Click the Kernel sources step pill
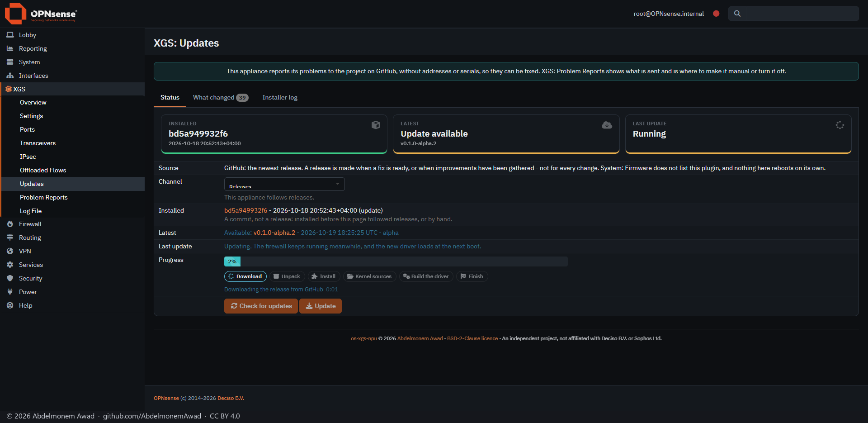868x423 pixels. point(369,276)
